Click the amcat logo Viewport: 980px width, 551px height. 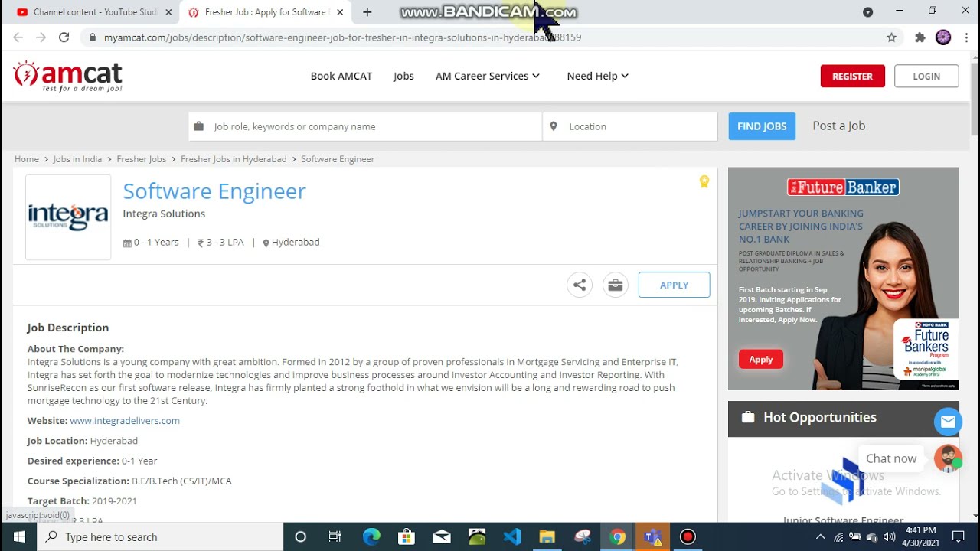67,76
